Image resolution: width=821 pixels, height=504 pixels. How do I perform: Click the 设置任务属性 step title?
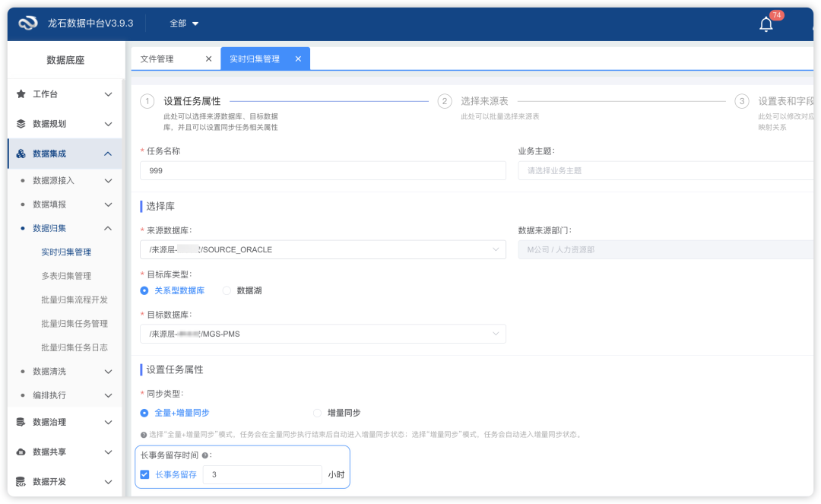click(x=192, y=102)
